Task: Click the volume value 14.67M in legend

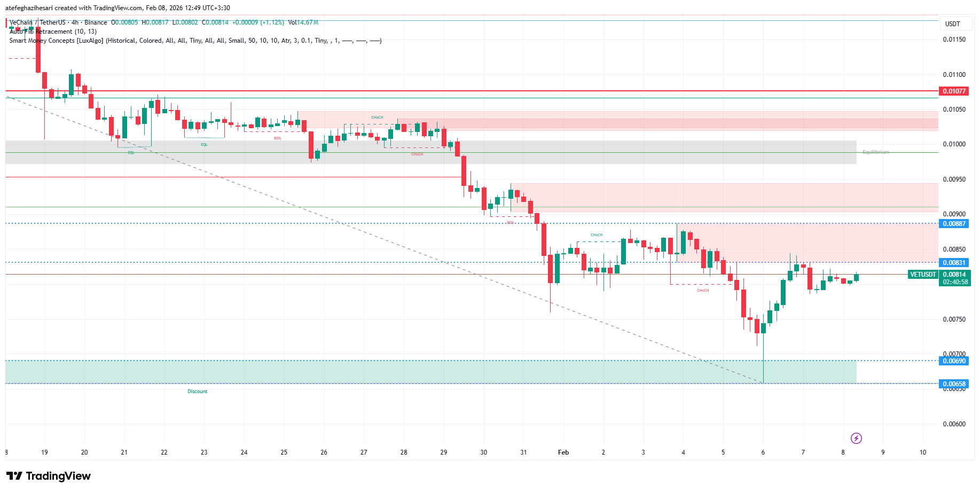Action: coord(308,22)
